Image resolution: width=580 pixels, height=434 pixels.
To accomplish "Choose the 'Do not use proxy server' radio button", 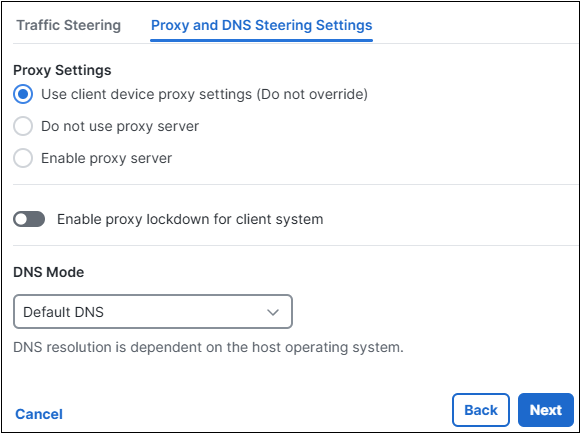I will click(23, 126).
